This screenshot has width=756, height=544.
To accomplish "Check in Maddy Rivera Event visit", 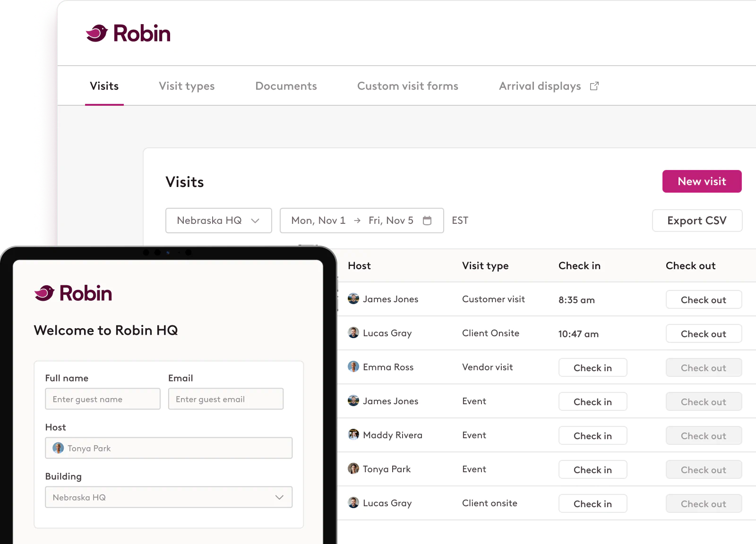I will tap(593, 436).
